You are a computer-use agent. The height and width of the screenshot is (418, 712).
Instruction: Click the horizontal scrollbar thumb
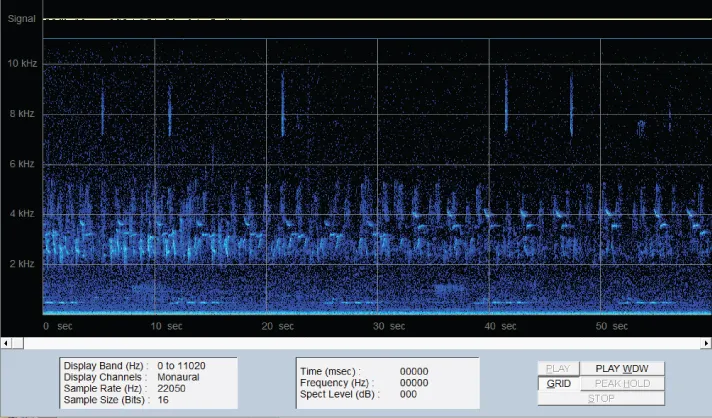tap(18, 343)
